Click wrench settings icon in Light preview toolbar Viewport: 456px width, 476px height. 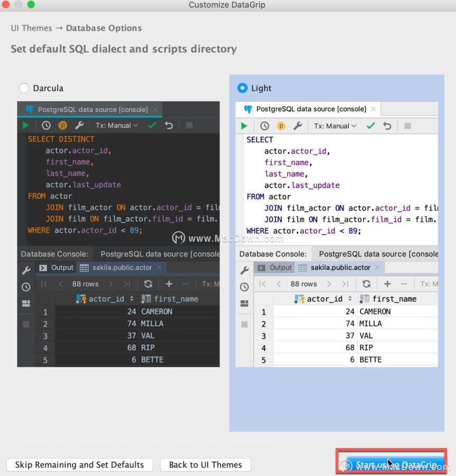(298, 126)
